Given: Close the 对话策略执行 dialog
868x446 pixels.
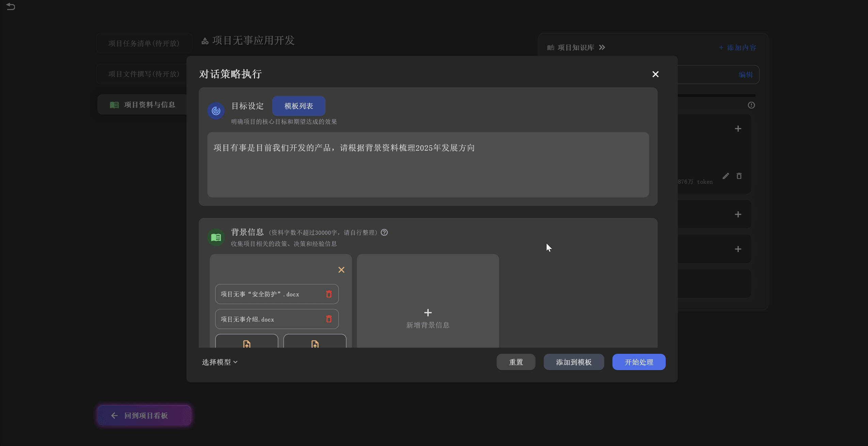Looking at the screenshot, I should [655, 74].
